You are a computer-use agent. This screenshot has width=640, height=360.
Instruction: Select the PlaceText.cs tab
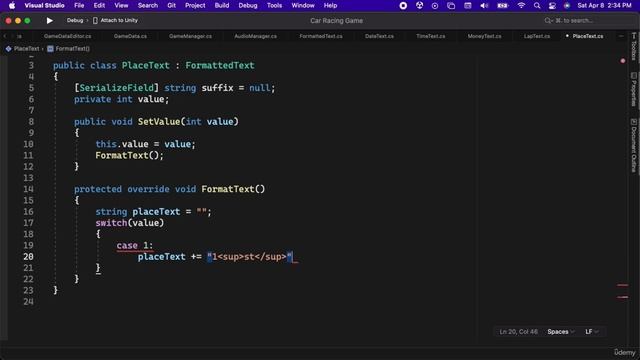[x=587, y=36]
